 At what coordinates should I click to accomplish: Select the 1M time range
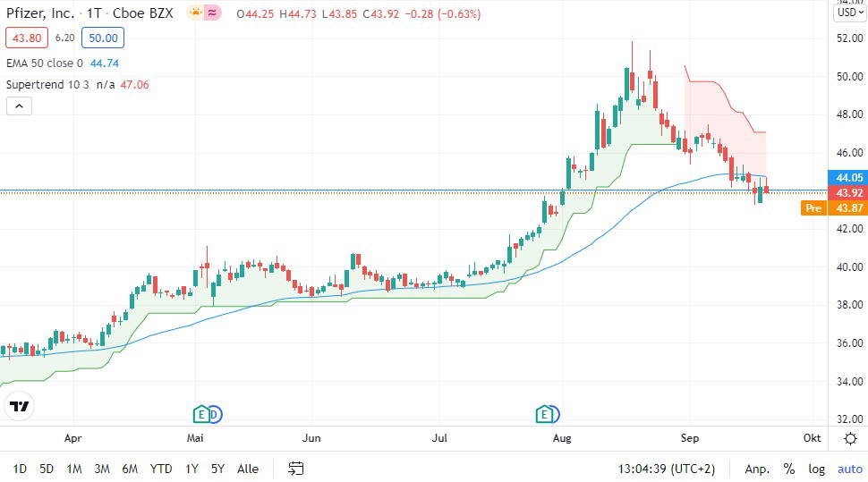74,469
